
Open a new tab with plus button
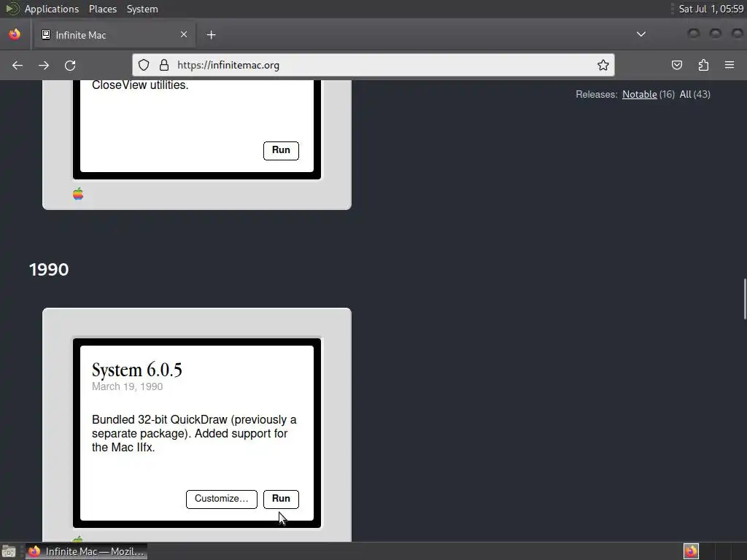211,35
